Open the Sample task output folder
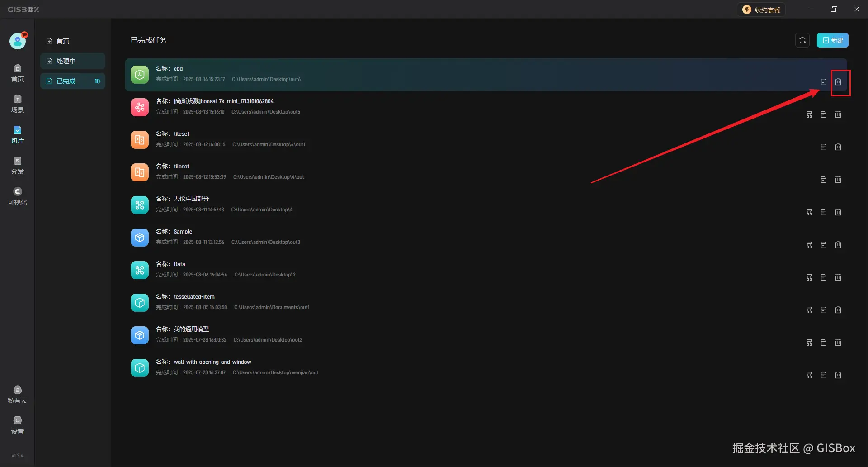This screenshot has width=868, height=467. (824, 245)
